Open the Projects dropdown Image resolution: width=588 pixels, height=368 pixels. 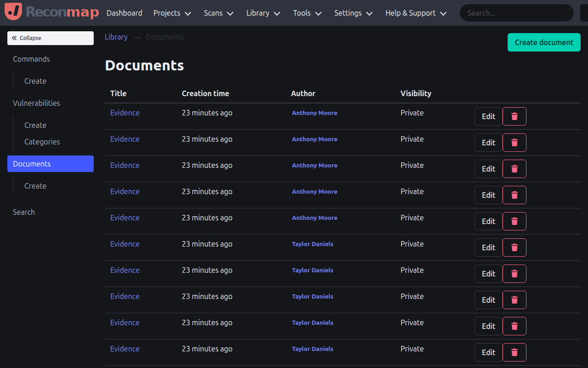click(x=172, y=13)
